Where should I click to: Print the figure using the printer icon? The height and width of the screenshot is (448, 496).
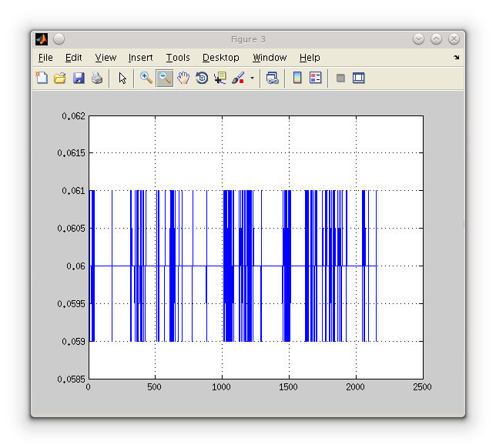pos(97,78)
